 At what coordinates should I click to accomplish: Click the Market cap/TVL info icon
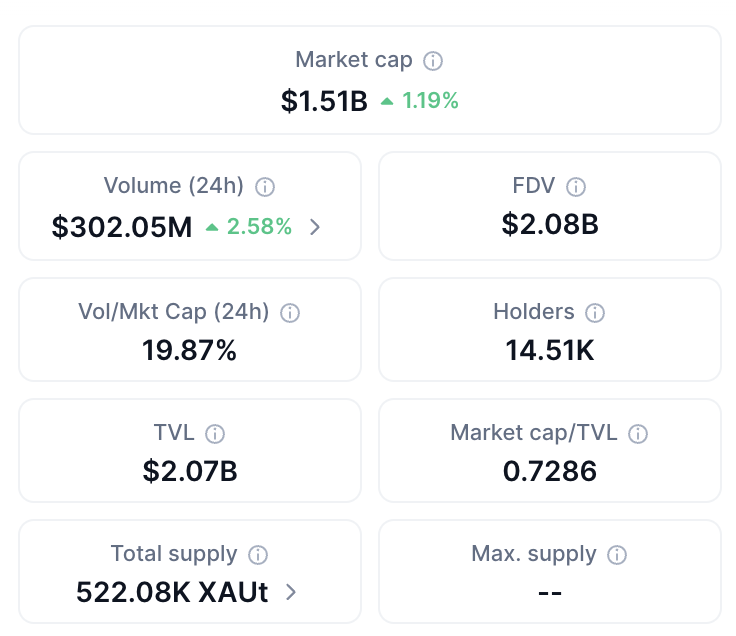tap(638, 433)
